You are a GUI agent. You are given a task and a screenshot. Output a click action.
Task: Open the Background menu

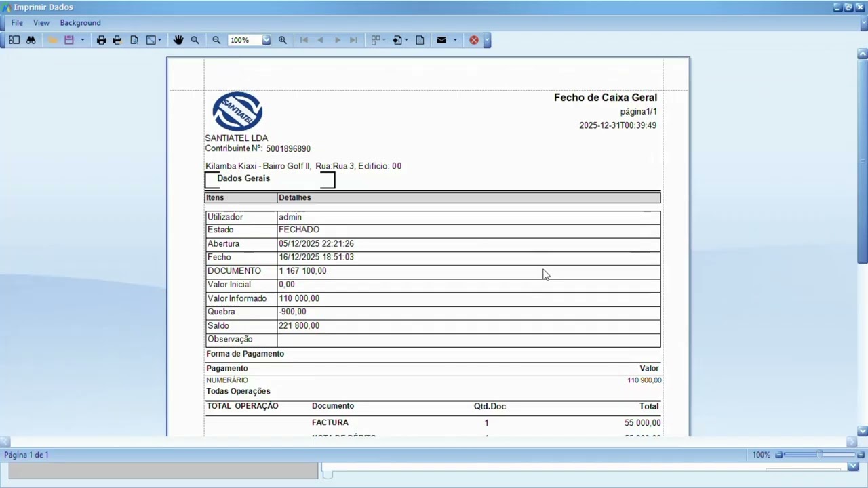80,23
